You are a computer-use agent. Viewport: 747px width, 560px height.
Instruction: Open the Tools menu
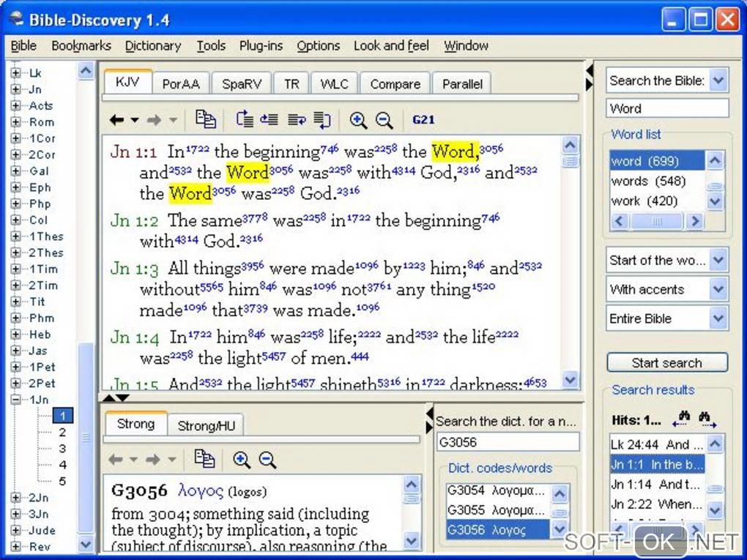(x=211, y=45)
